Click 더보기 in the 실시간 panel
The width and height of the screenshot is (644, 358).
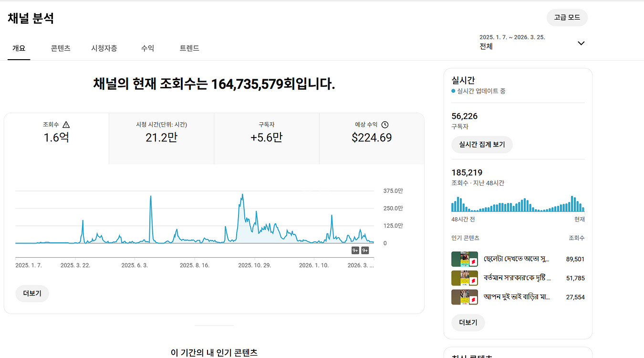tap(468, 323)
